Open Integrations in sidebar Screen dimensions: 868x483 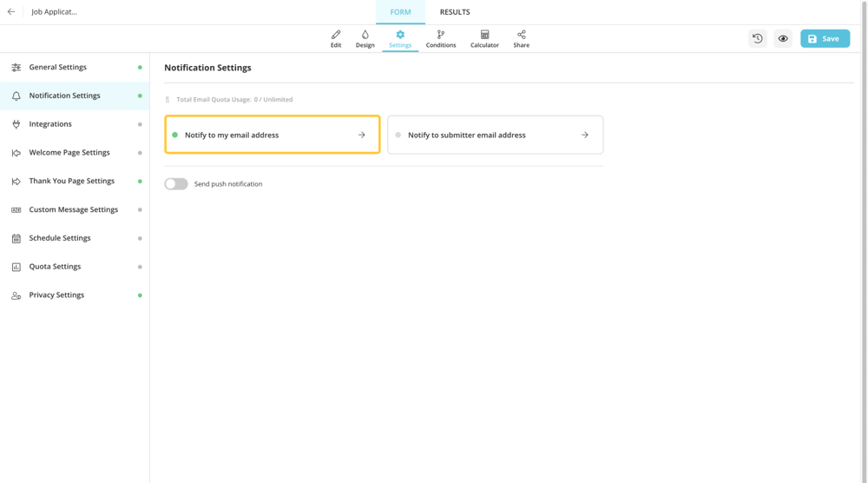coord(50,124)
